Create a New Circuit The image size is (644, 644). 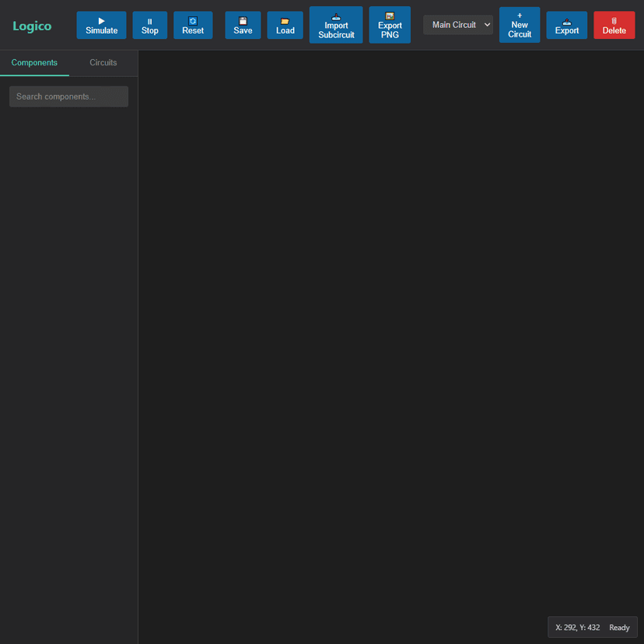click(x=519, y=24)
